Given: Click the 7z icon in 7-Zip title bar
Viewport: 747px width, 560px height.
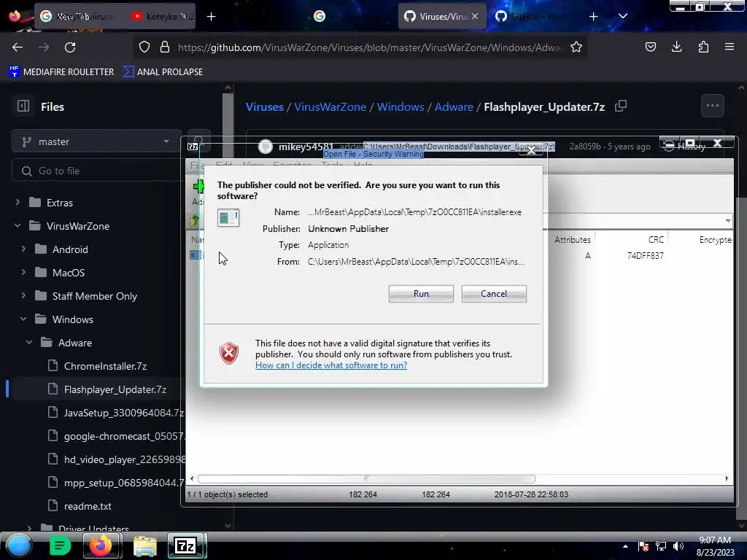Looking at the screenshot, I should point(193,147).
